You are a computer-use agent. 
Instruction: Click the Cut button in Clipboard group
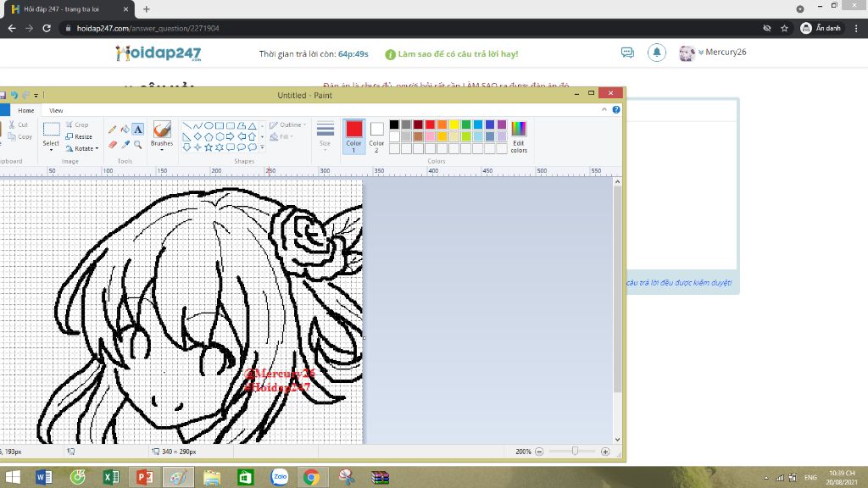(x=19, y=125)
